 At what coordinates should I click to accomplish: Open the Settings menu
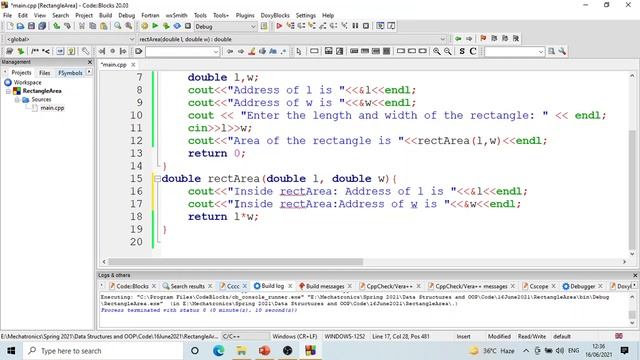pos(306,15)
